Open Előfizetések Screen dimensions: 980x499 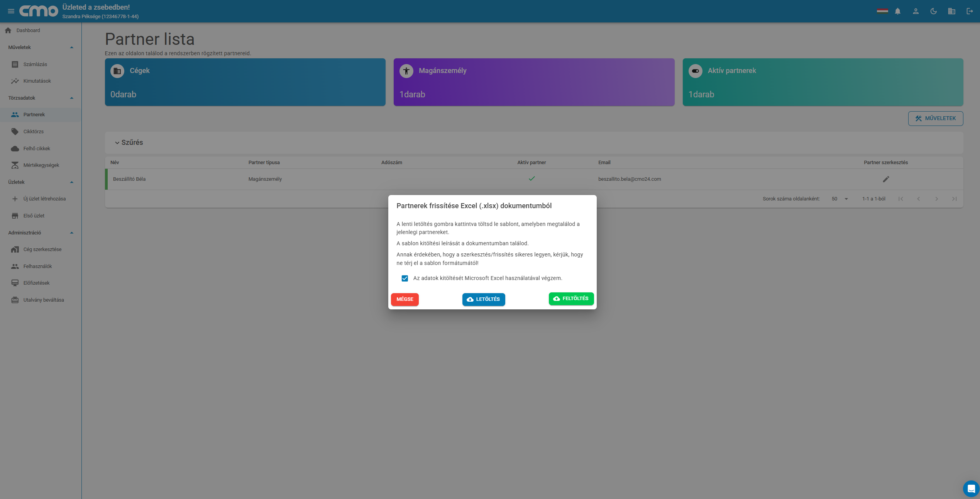pos(41,283)
